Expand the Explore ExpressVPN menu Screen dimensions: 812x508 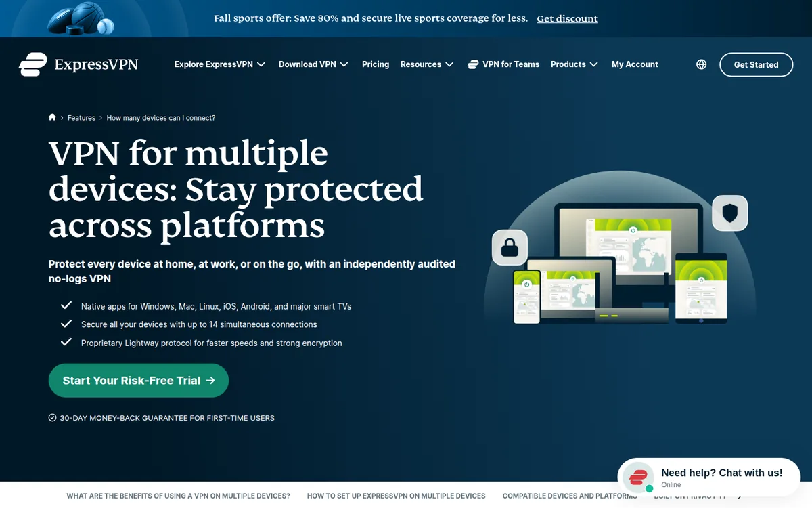point(220,64)
